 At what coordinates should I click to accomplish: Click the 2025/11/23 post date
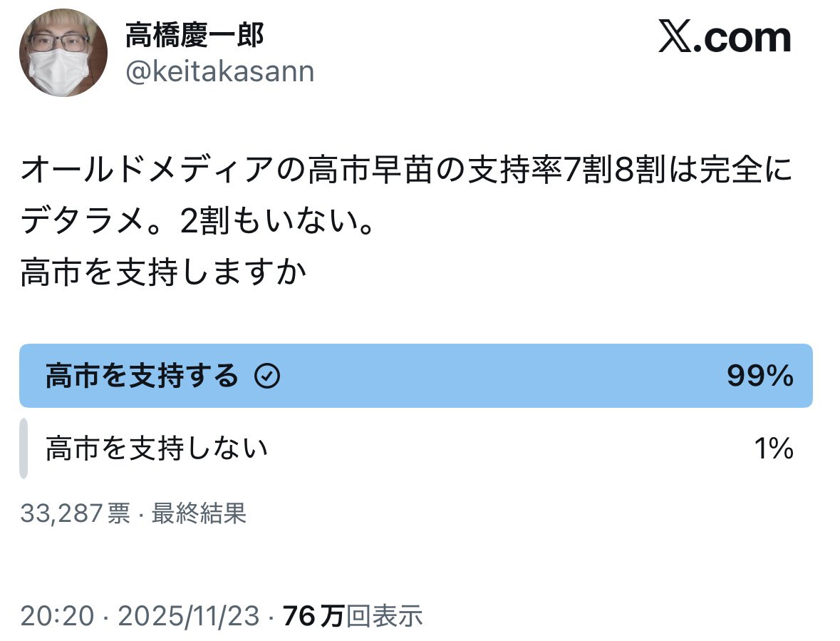click(x=188, y=616)
